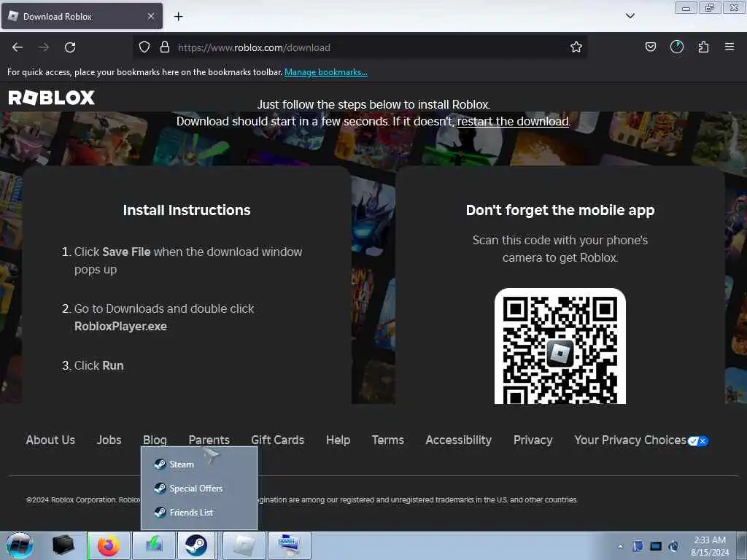
Task: Open the Parents footer link
Action: 209,440
